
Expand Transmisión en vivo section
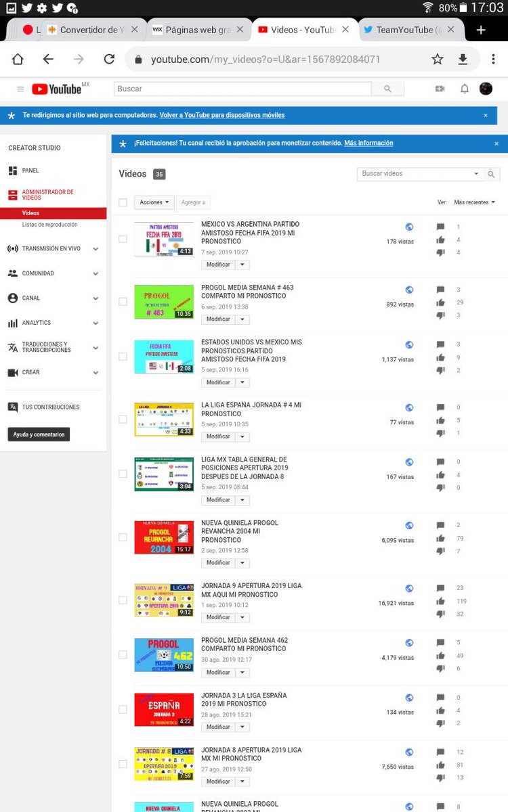click(x=96, y=249)
